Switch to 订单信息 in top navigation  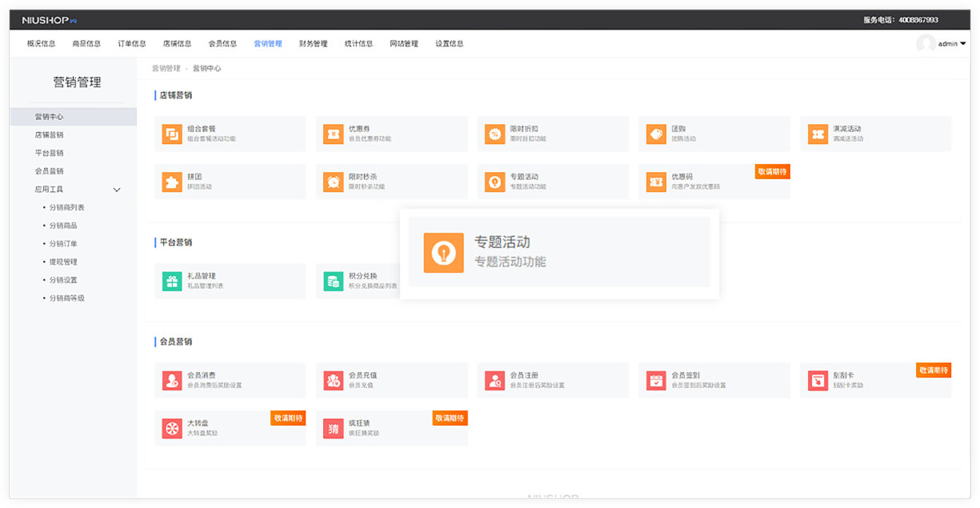pos(132,44)
